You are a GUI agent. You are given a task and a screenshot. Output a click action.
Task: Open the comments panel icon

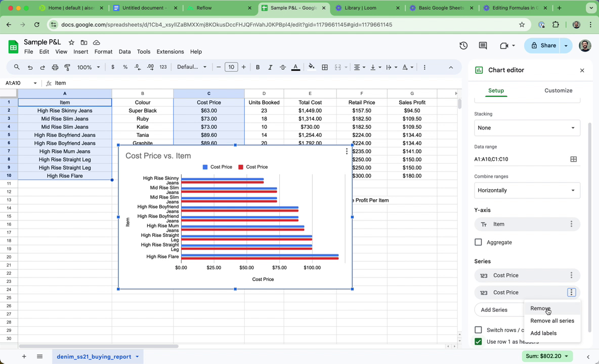483,45
